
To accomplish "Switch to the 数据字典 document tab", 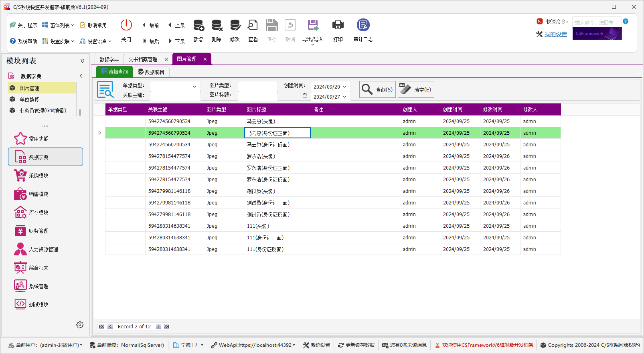I will 109,59.
